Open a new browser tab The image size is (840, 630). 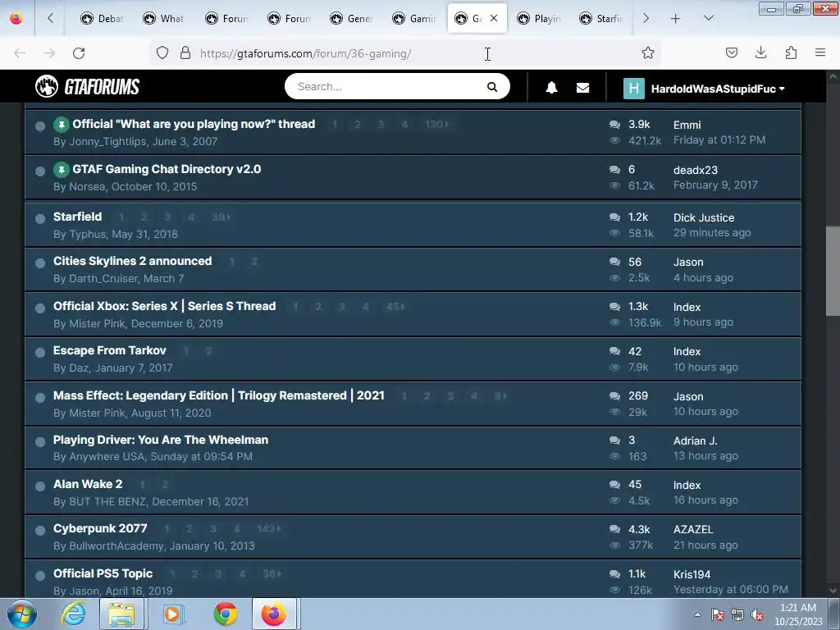pyautogui.click(x=676, y=19)
